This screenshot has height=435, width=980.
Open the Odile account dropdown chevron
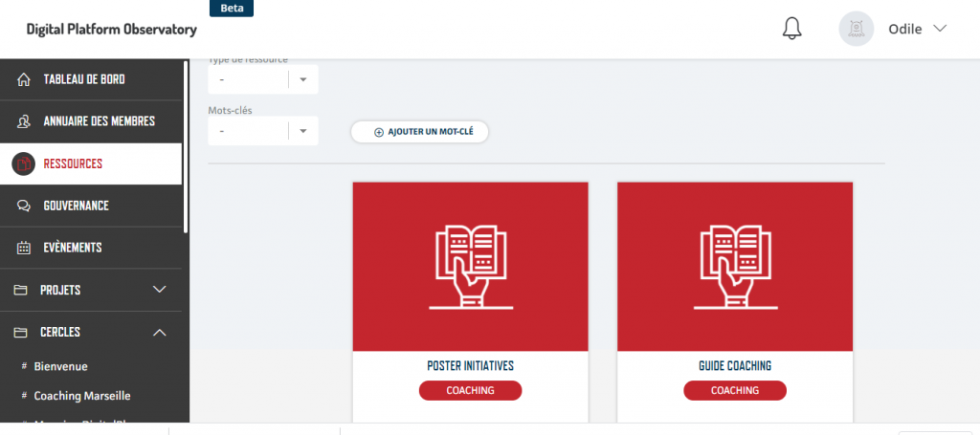tap(940, 29)
